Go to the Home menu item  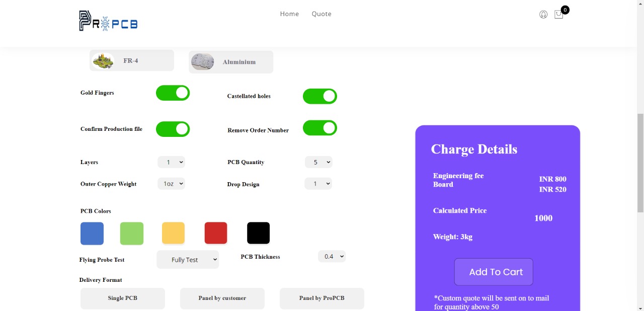289,14
